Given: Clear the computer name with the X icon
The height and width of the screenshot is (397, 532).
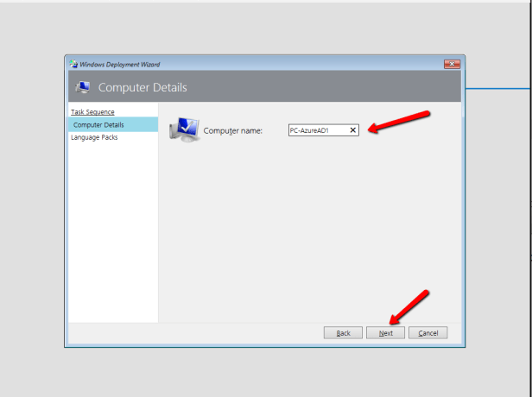Looking at the screenshot, I should (352, 130).
